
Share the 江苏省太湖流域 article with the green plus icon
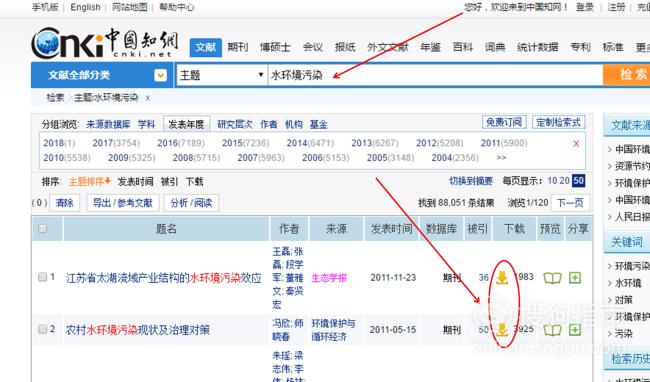point(575,278)
